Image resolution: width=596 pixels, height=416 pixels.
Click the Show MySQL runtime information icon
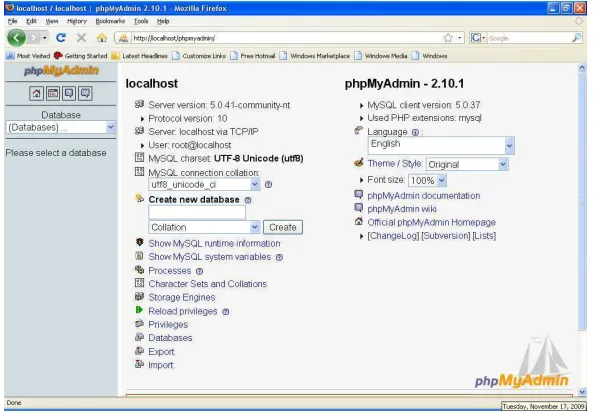139,242
